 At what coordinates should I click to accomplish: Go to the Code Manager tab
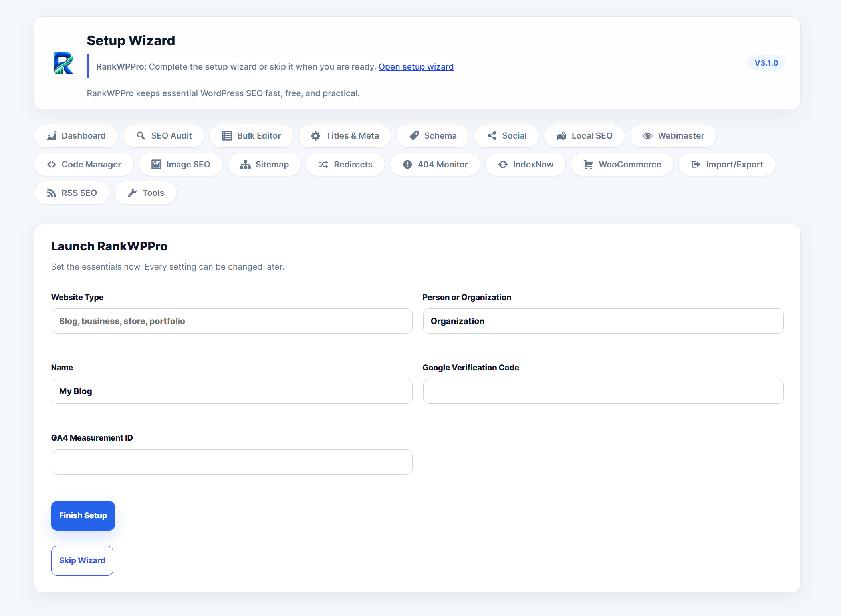pos(84,165)
